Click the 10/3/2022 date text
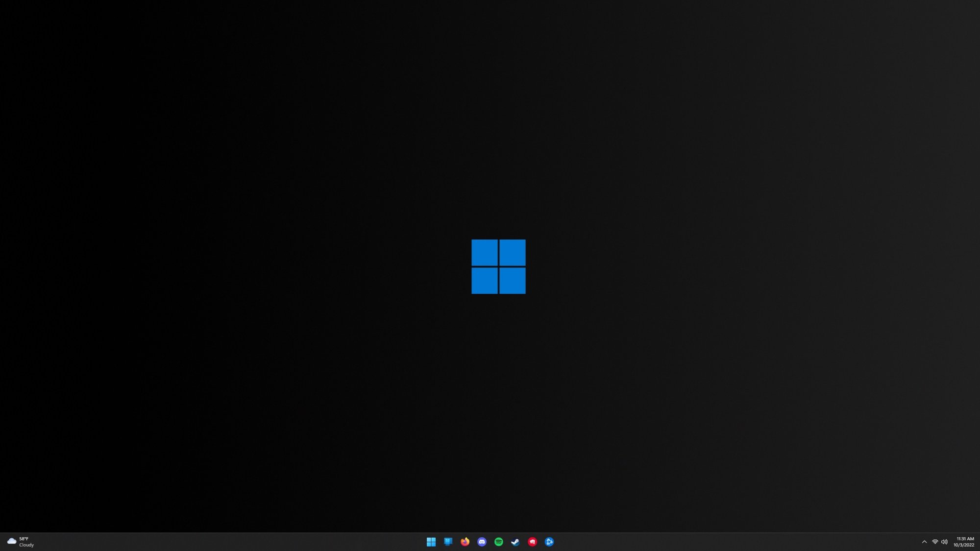Screen dimensions: 980x551 963,545
